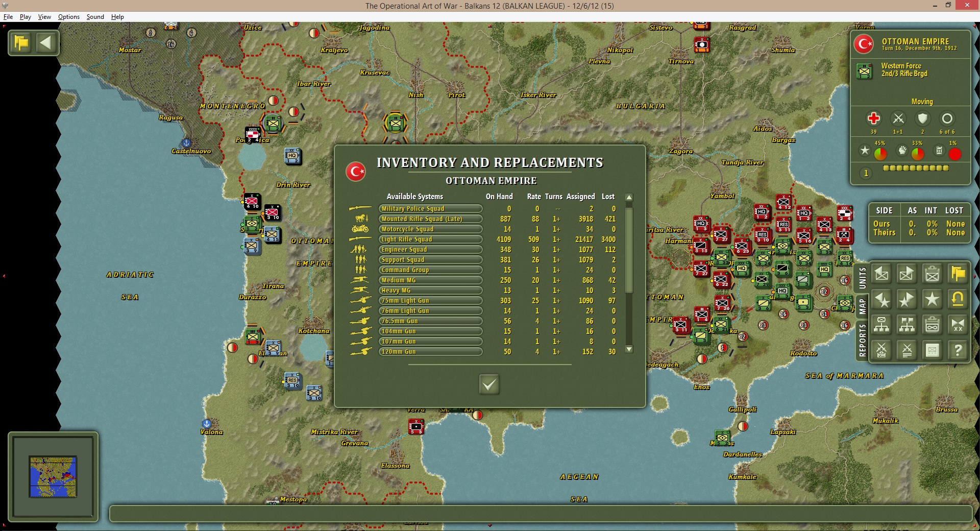The width and height of the screenshot is (980, 531).
Task: Click the 33% readiness pie indicator
Action: point(917,154)
